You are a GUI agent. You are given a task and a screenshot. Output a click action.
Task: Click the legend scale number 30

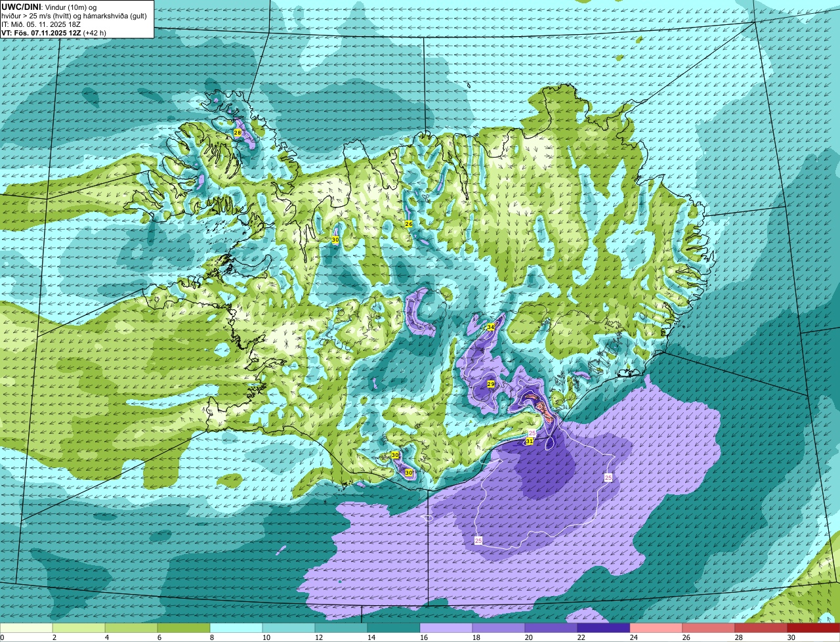(x=791, y=637)
